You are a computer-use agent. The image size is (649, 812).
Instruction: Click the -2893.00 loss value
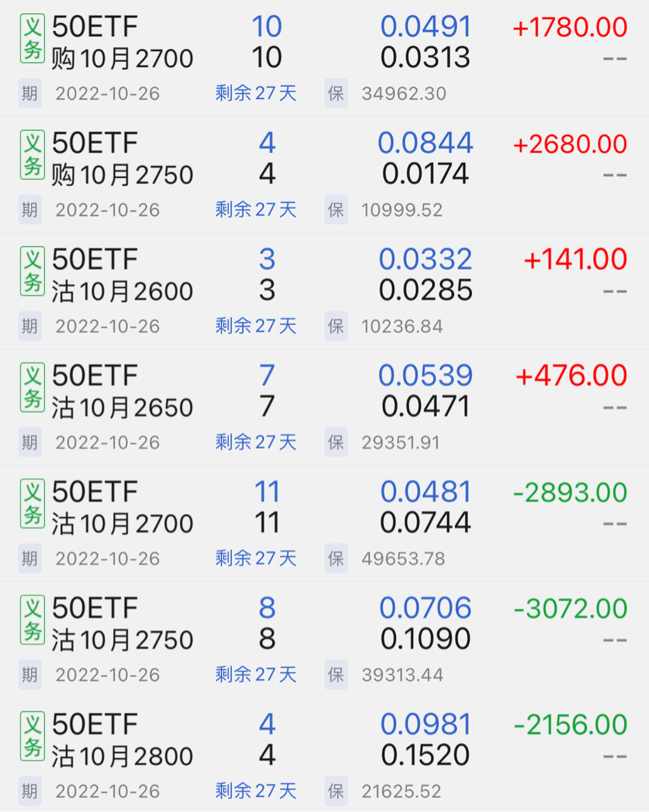tap(570, 493)
